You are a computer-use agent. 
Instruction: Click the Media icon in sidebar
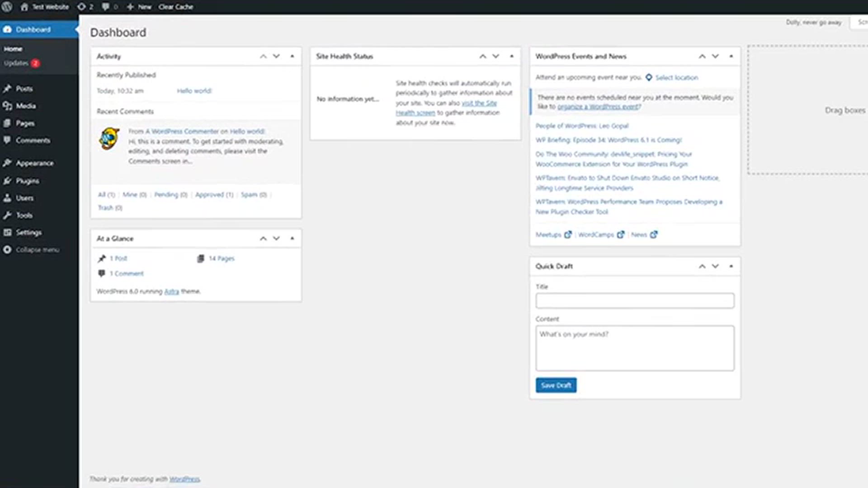(x=7, y=106)
